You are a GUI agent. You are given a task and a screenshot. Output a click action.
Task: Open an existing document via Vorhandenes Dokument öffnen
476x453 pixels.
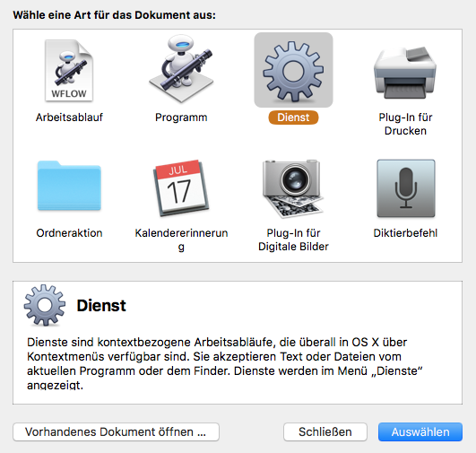[x=116, y=431]
